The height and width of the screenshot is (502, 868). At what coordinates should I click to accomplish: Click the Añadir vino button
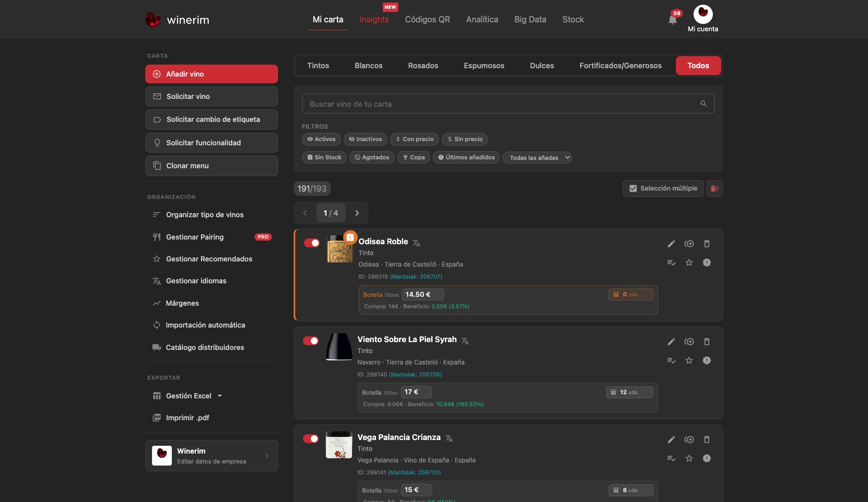[x=211, y=74]
